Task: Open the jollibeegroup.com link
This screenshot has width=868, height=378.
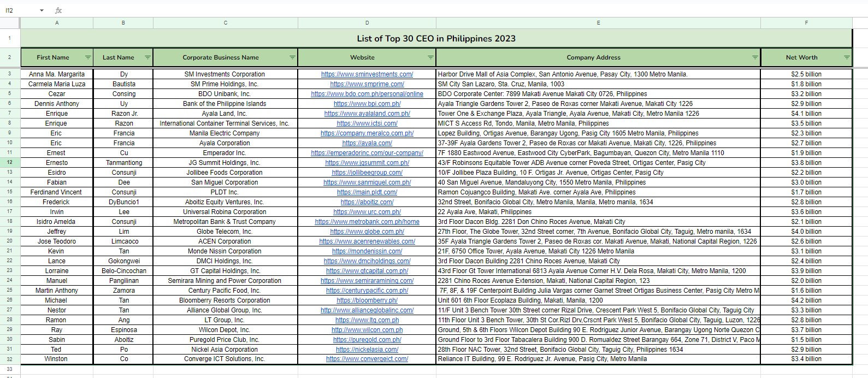Action: [x=367, y=173]
